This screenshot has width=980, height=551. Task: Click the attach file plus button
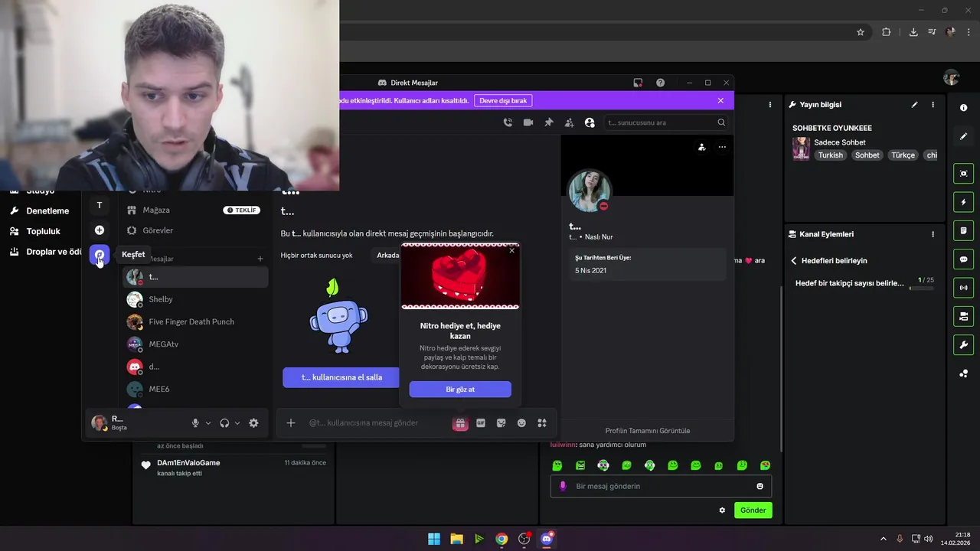tap(291, 423)
